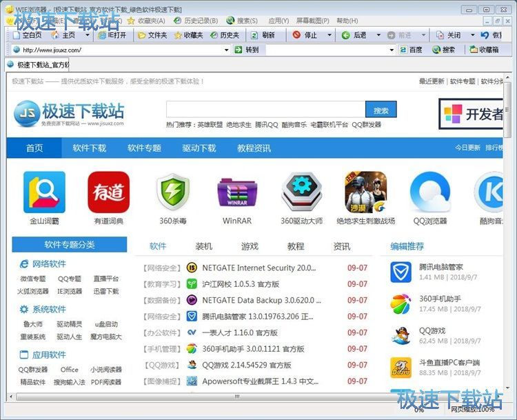Open the 鲁大师 category link
This screenshot has height=420, width=517.
(33, 324)
